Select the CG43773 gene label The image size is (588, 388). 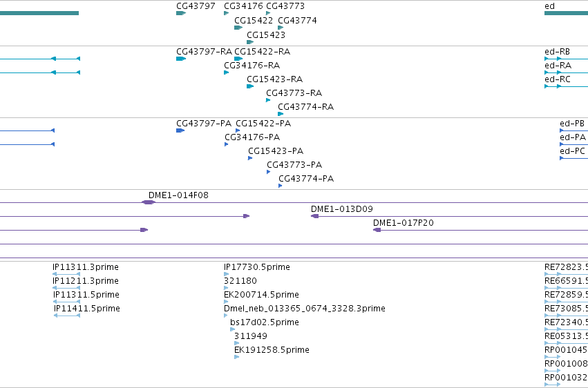click(x=285, y=6)
